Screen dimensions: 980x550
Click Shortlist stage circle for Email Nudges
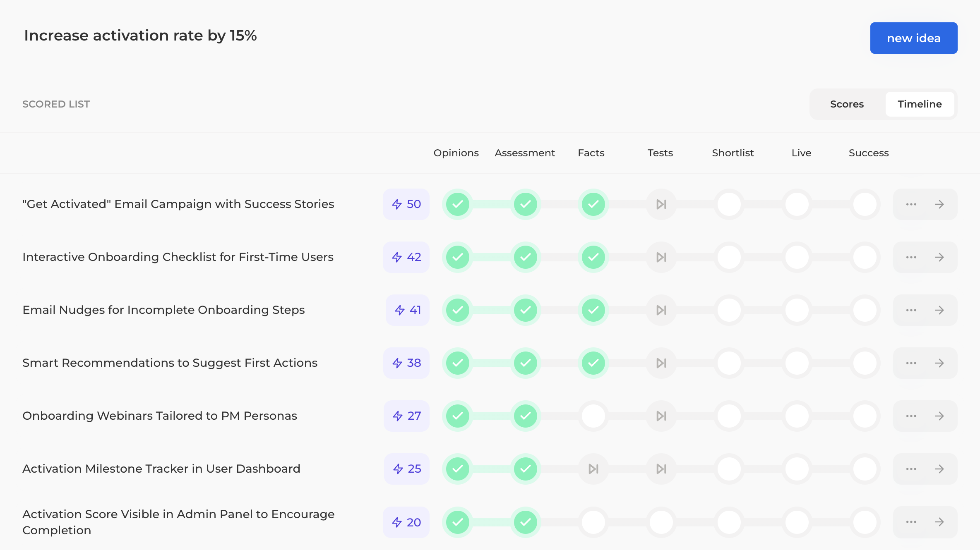tap(729, 310)
